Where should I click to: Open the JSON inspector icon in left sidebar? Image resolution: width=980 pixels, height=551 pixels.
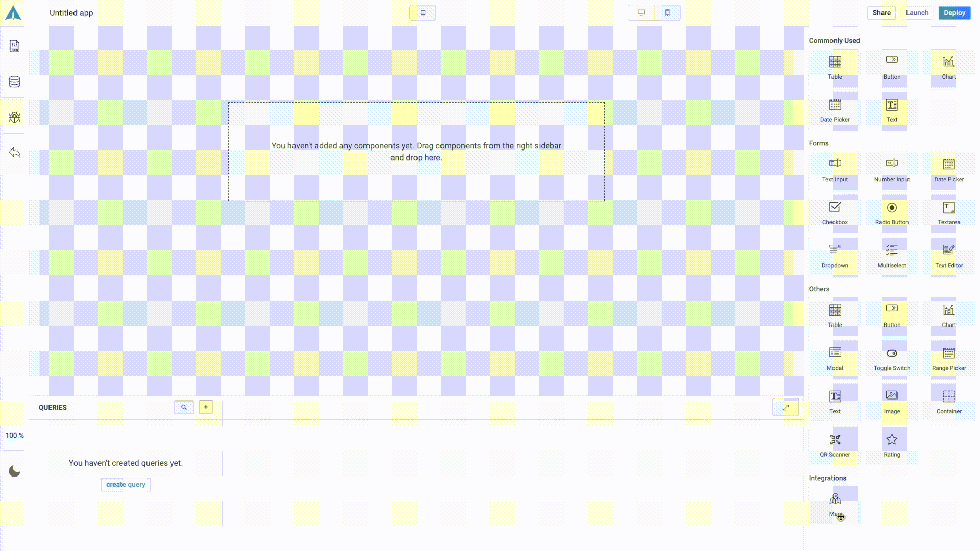click(x=14, y=46)
